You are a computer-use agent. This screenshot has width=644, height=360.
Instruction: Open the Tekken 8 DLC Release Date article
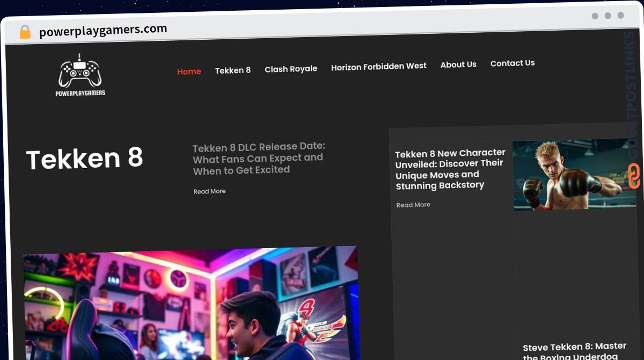[x=259, y=158]
